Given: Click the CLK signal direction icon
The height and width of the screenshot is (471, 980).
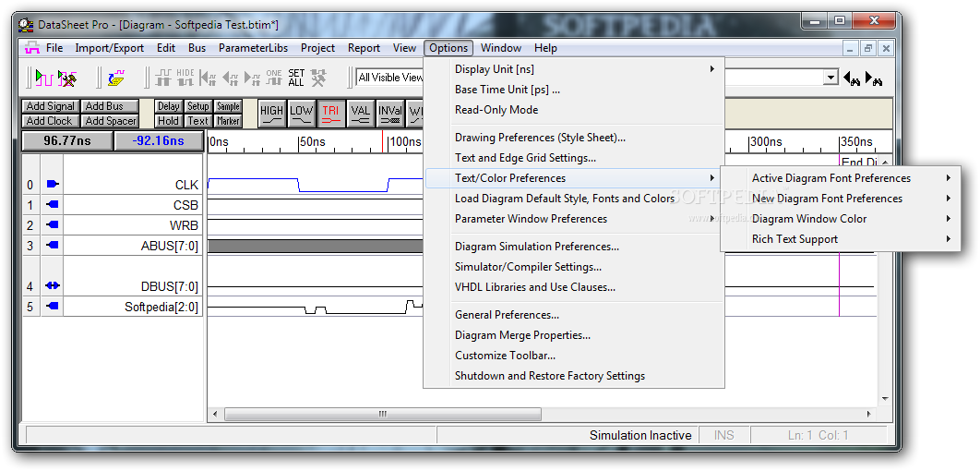Looking at the screenshot, I should tap(53, 185).
